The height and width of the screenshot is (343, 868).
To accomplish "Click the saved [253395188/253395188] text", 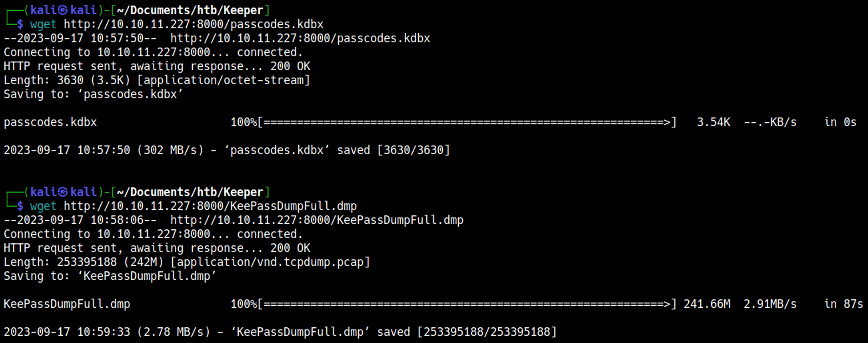I will pyautogui.click(x=467, y=332).
